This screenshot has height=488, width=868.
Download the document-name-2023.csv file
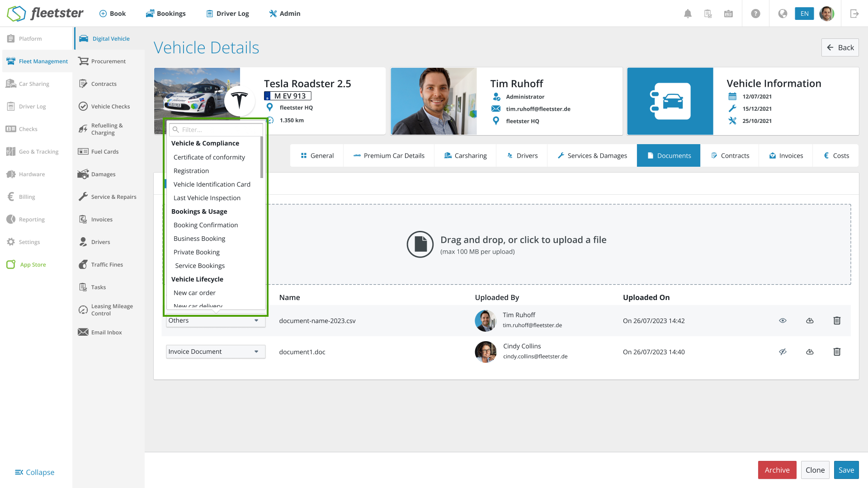pyautogui.click(x=810, y=321)
